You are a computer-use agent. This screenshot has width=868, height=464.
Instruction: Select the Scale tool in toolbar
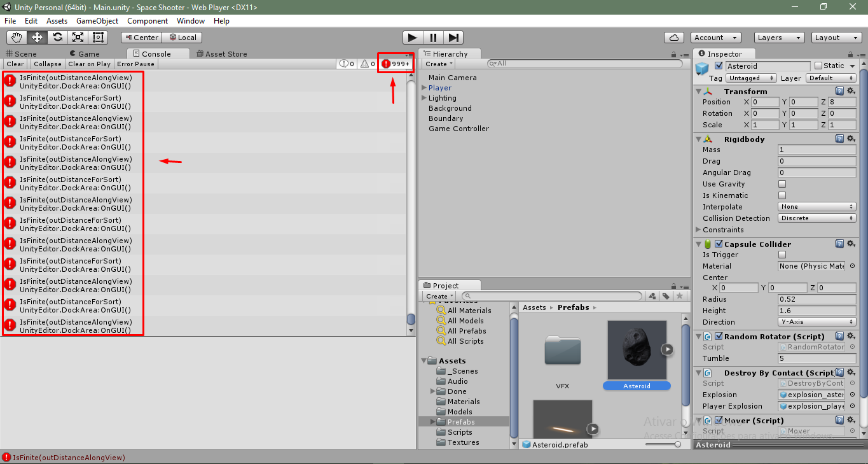pos(78,38)
